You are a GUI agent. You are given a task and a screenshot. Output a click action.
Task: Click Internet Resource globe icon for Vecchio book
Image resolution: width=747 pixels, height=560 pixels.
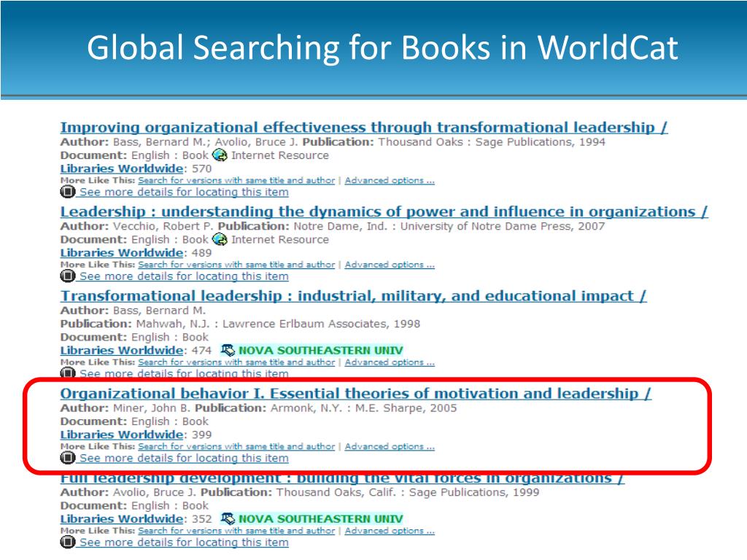coord(220,239)
